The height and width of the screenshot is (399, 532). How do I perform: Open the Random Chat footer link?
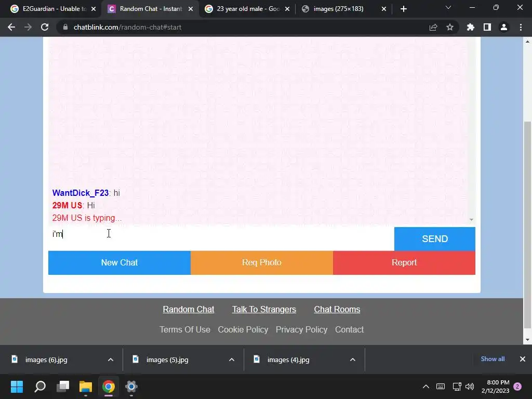[188, 310]
